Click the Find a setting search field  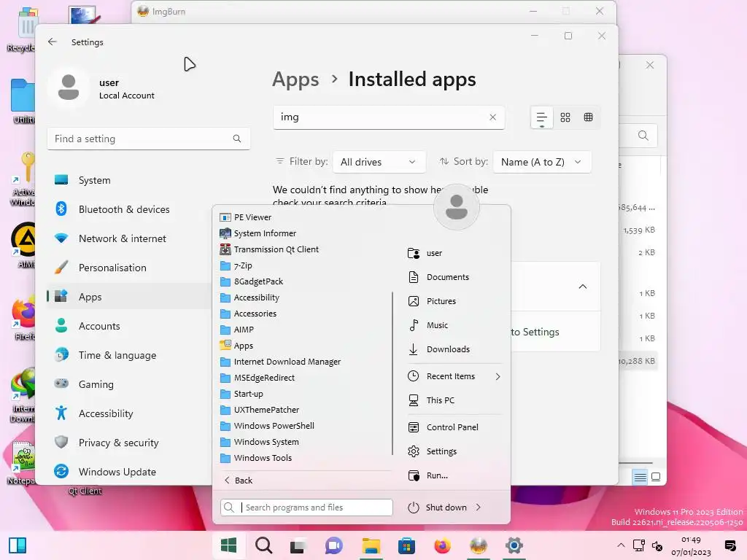pos(148,139)
